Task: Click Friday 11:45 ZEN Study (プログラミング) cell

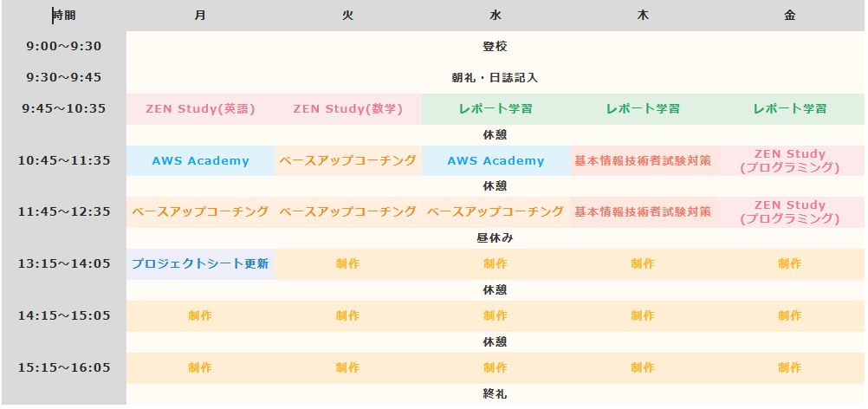Action: click(x=790, y=212)
